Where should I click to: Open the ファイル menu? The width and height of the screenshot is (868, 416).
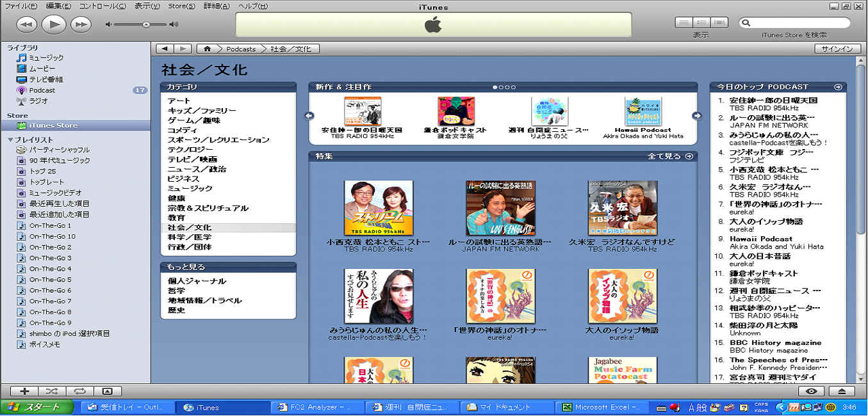tap(21, 6)
